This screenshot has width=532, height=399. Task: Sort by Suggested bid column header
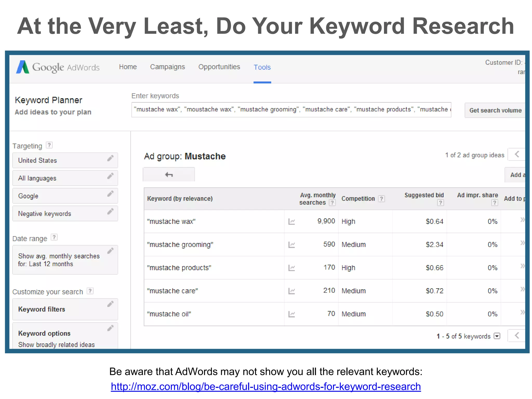point(424,195)
